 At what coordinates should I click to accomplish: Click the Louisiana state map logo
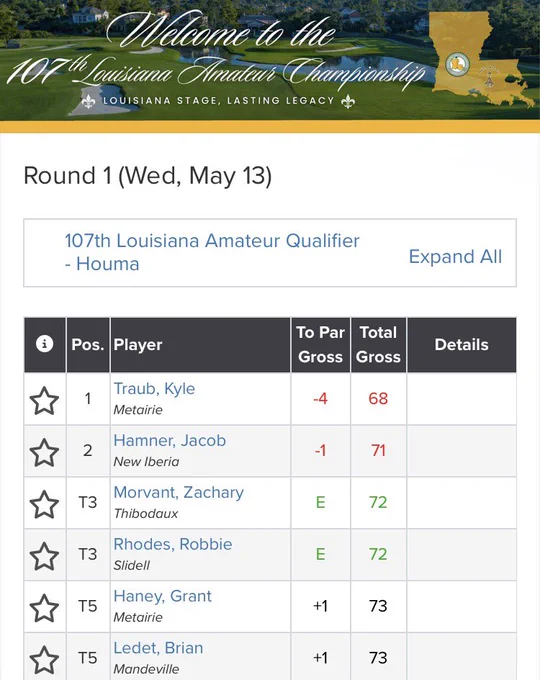point(482,59)
